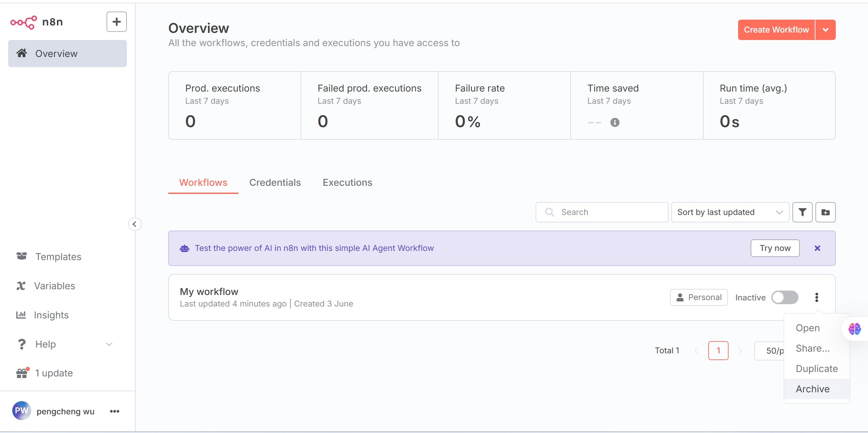
Task: Click the pengcheng wu username
Action: pos(65,411)
